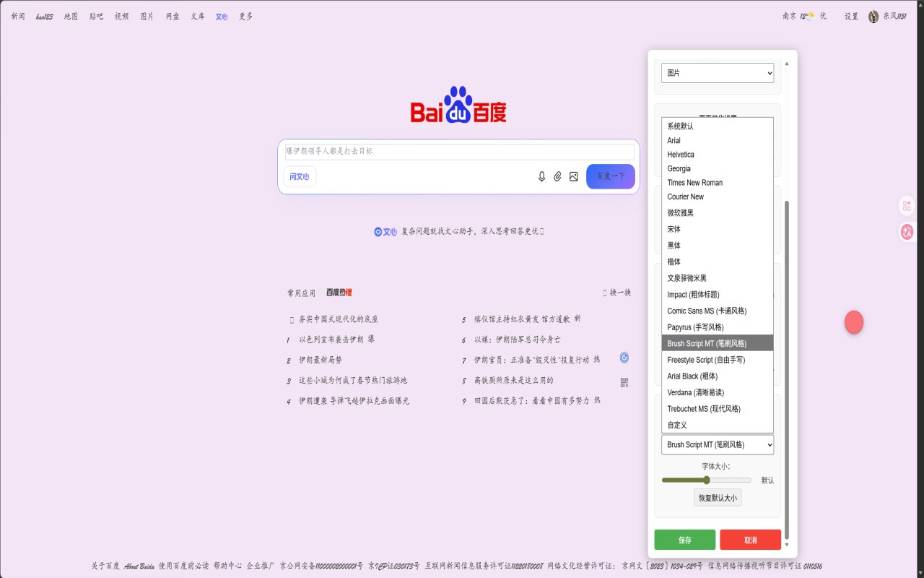924x578 pixels.
Task: Open 更多 in the top navigation
Action: [246, 16]
